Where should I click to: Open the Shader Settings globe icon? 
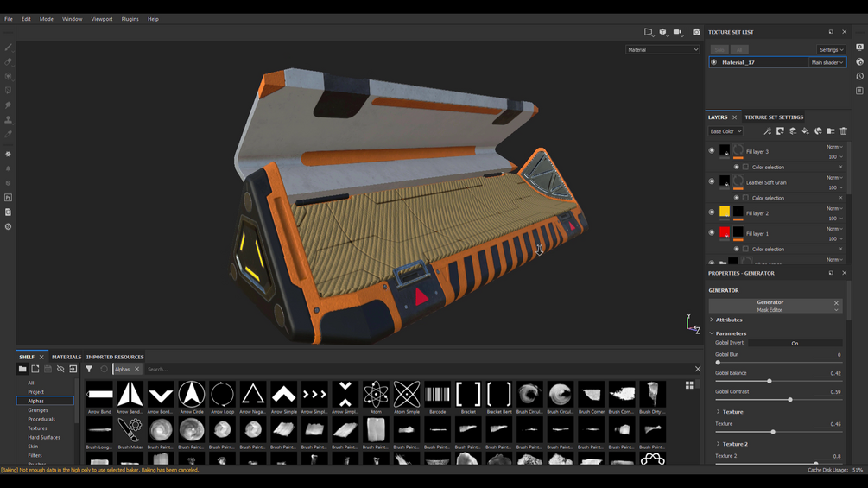point(859,61)
